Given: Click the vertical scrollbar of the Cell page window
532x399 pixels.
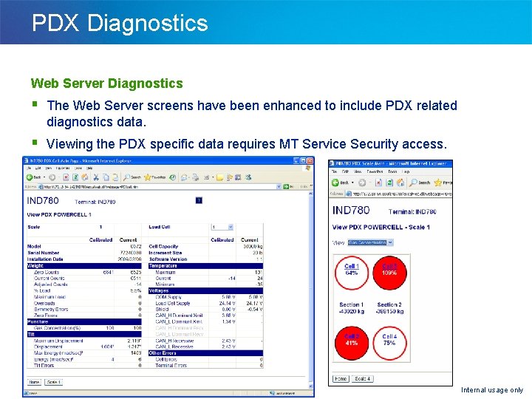Looking at the screenshot, I should tap(310, 290).
